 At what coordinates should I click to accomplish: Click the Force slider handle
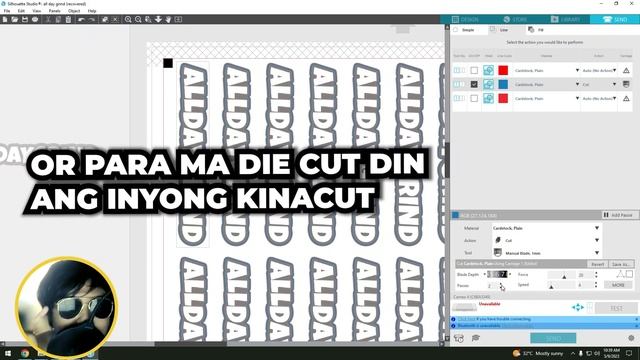564,276
